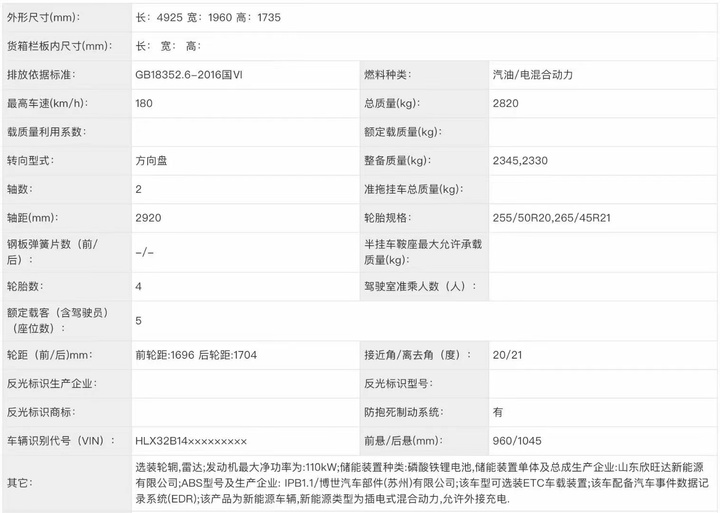Select the overhang value 960/1045
Screen dimensions: 720x513
tap(517, 441)
